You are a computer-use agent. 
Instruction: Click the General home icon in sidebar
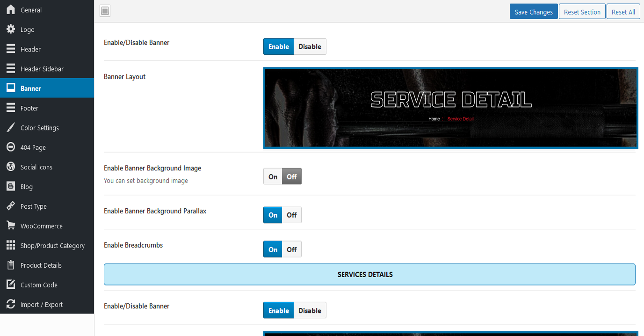click(x=10, y=10)
